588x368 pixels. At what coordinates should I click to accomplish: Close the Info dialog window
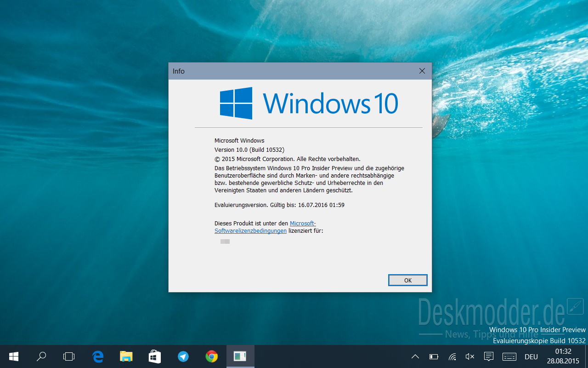tap(422, 71)
